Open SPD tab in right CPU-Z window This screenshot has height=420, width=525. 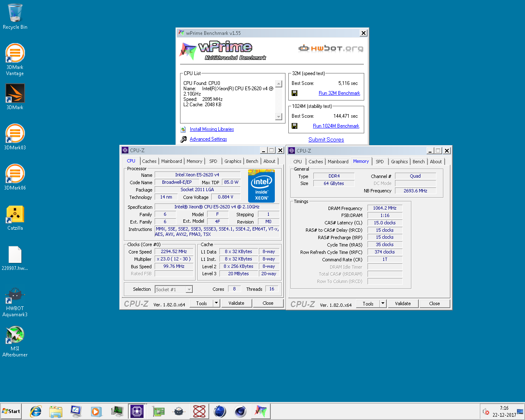click(x=380, y=162)
